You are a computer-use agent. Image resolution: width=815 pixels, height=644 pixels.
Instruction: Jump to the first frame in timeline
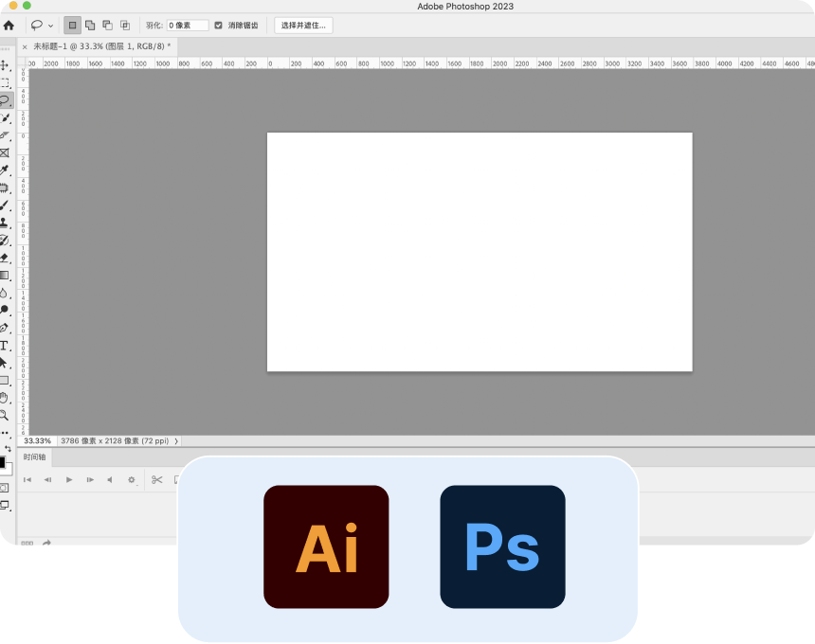coord(27,480)
